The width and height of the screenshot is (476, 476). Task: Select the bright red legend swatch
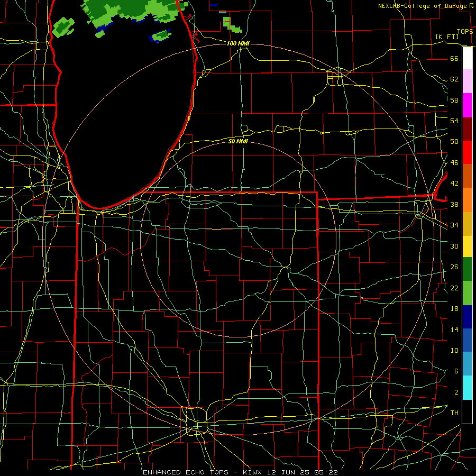click(467, 152)
